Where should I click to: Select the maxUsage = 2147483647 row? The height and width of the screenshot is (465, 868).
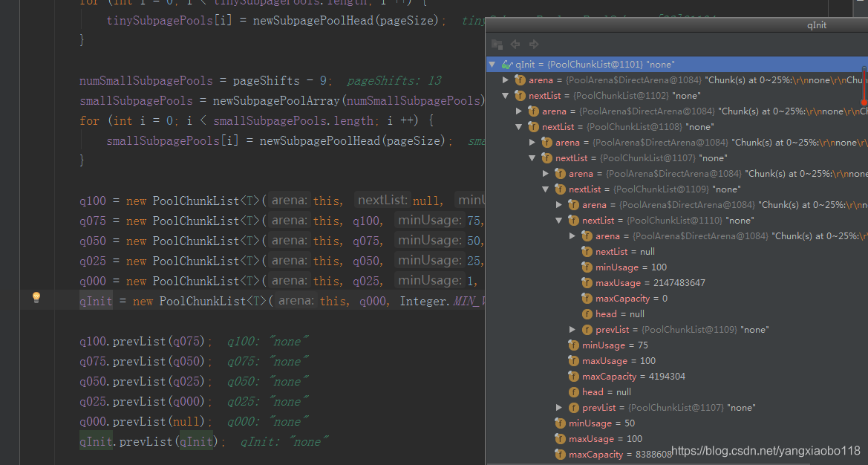[x=677, y=283]
